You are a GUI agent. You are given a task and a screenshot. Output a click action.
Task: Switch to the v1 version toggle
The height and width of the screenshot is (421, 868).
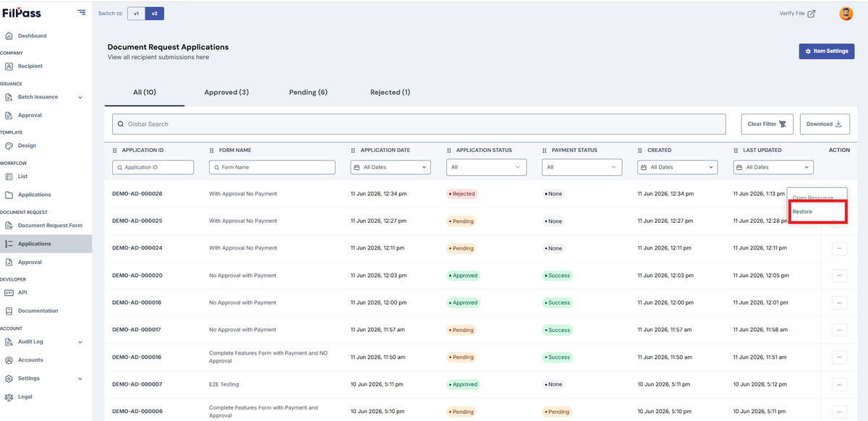click(x=136, y=14)
